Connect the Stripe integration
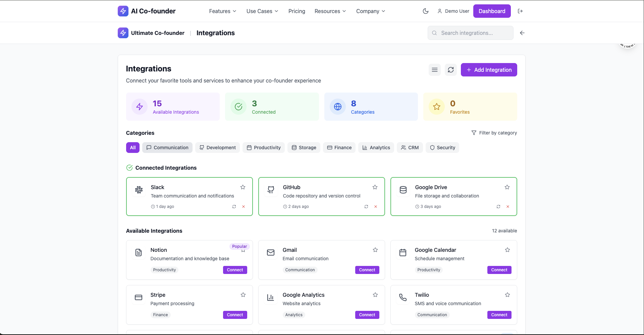This screenshot has height=335, width=644. [235, 315]
